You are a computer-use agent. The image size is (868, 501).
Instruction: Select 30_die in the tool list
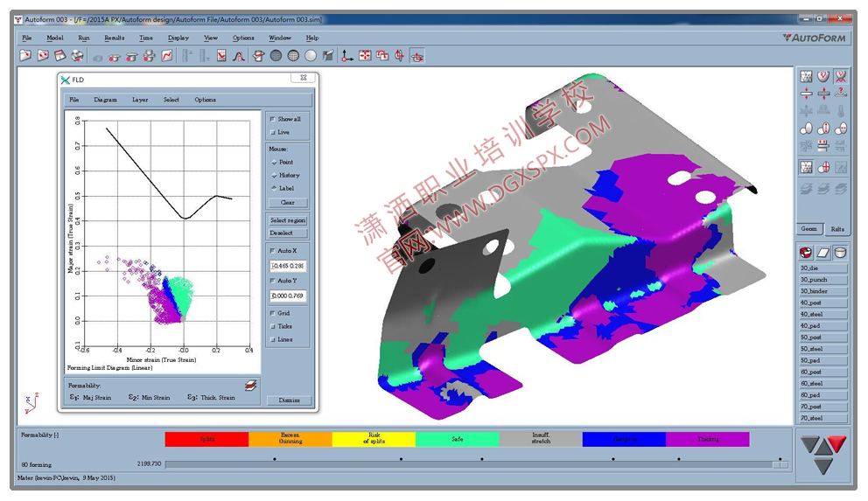tap(823, 268)
